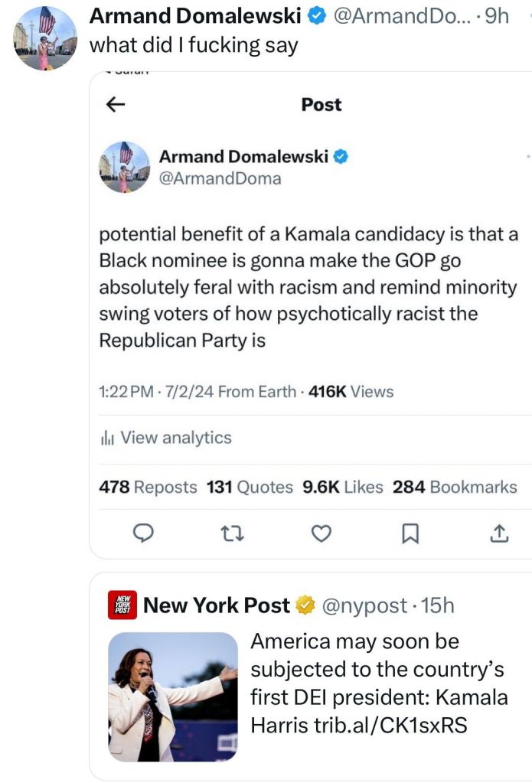Screen dimensions: 532x783
Task: Click the repost arrows icon
Action: pyautogui.click(x=232, y=533)
